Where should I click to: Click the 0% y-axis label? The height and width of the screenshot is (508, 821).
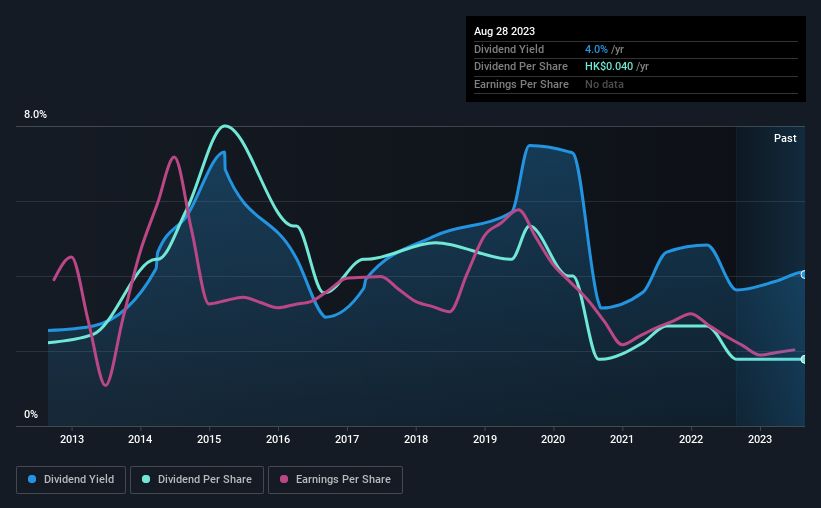pyautogui.click(x=31, y=415)
